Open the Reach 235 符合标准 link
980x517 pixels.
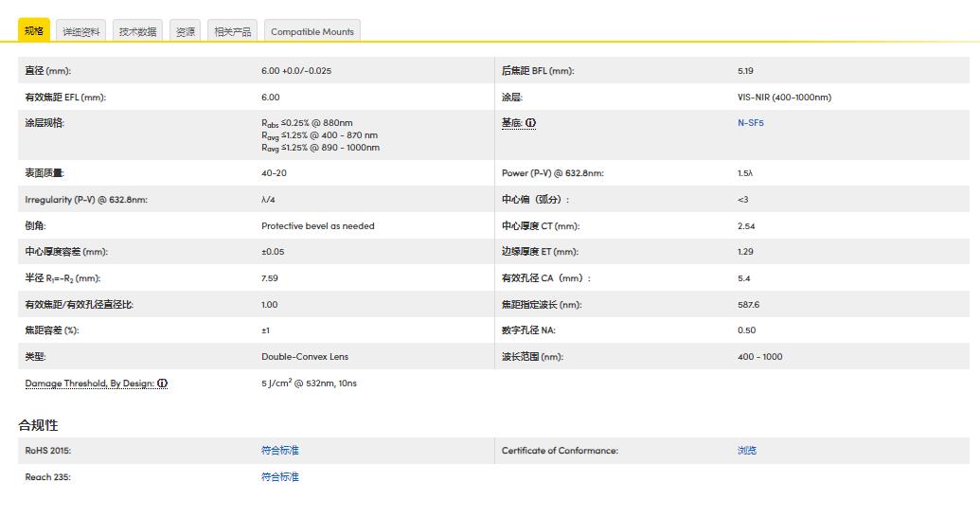click(x=279, y=477)
